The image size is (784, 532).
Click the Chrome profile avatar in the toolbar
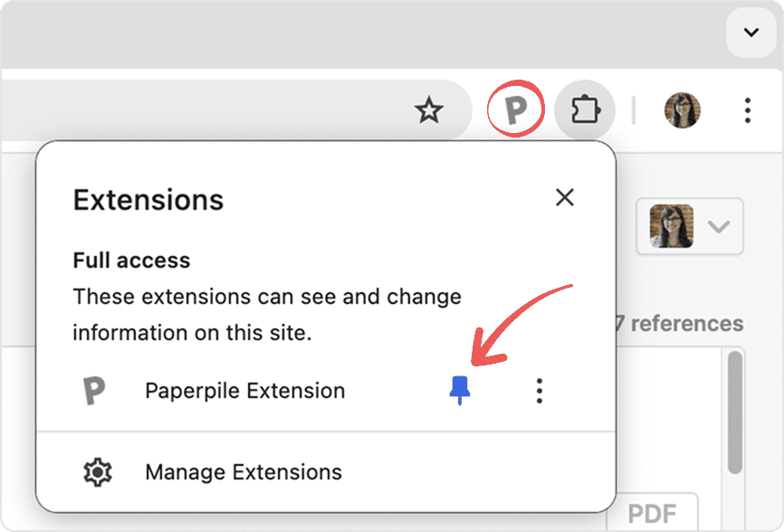click(x=682, y=110)
